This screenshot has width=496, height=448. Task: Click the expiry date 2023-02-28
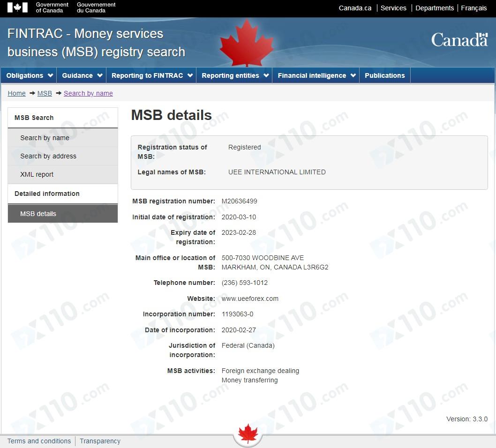click(239, 232)
